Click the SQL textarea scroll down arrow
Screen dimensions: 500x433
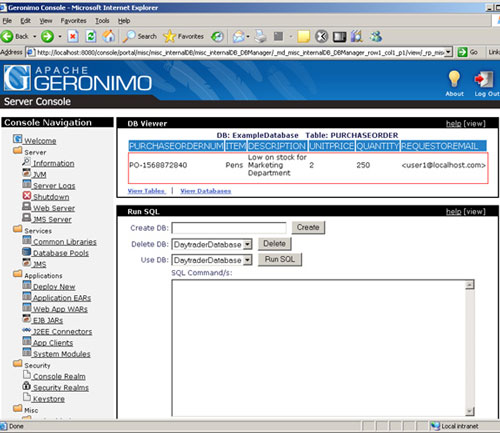pyautogui.click(x=470, y=411)
